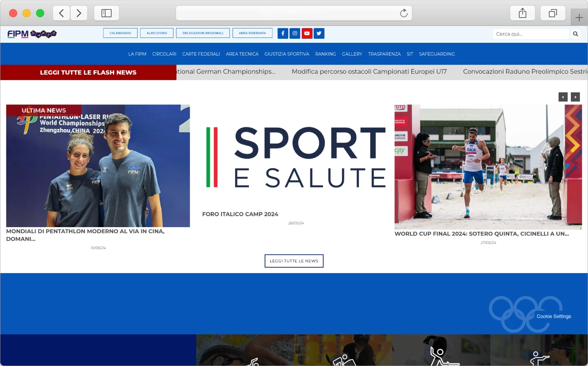Open the FIPM Facebook page icon
This screenshot has height=366, width=588.
click(283, 33)
